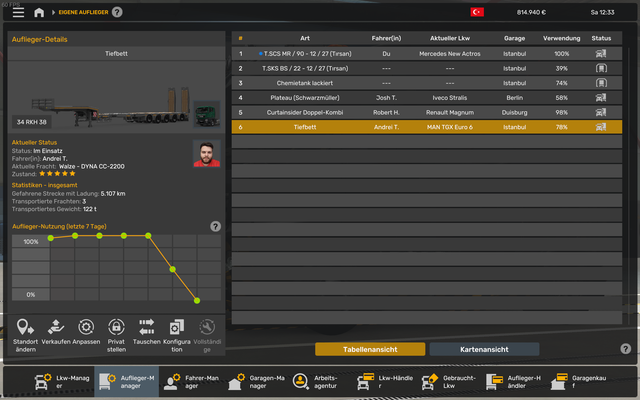Sort table by Fahrer(in) column

coord(386,38)
